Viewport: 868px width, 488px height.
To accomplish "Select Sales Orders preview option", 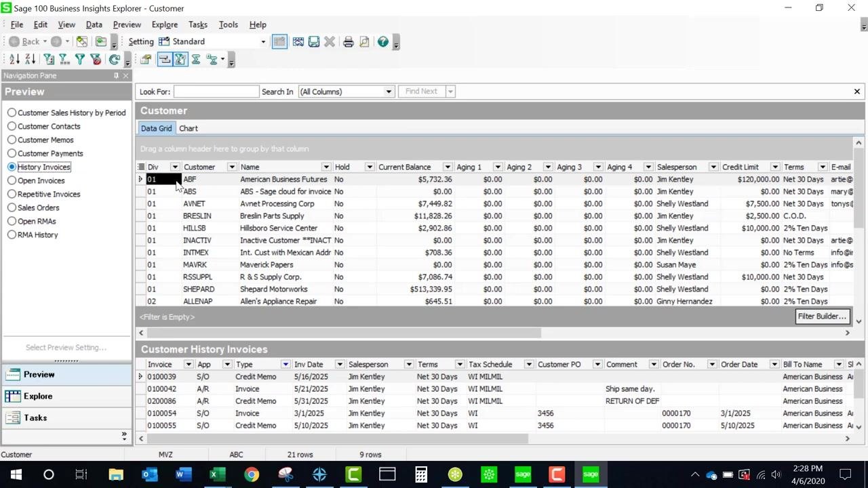I will [x=34, y=207].
